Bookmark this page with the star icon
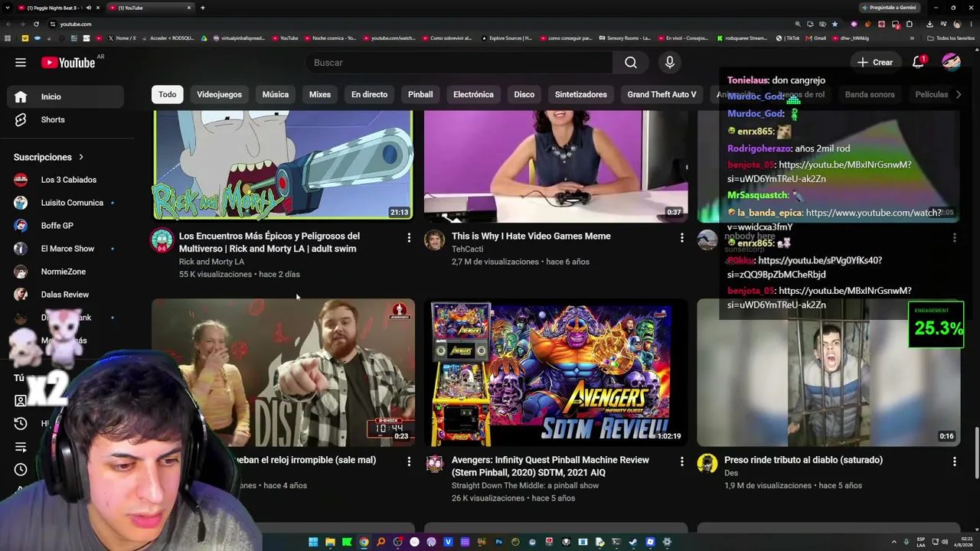The width and height of the screenshot is (980, 551). pyautogui.click(x=835, y=24)
